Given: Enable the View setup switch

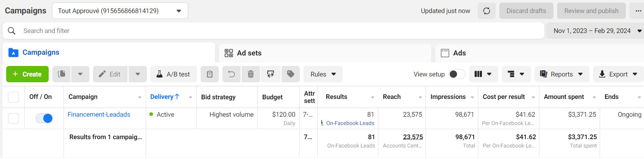Looking at the screenshot, I should click(457, 74).
